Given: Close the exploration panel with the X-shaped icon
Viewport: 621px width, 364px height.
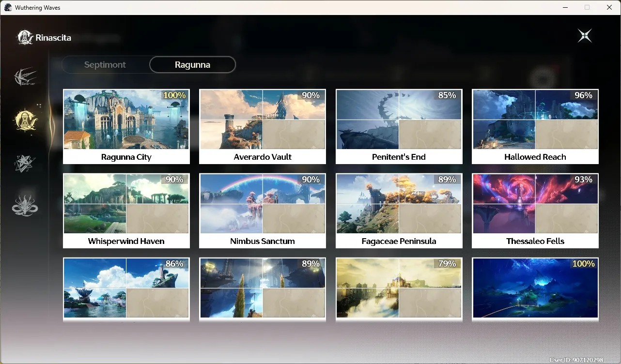Looking at the screenshot, I should coord(585,35).
